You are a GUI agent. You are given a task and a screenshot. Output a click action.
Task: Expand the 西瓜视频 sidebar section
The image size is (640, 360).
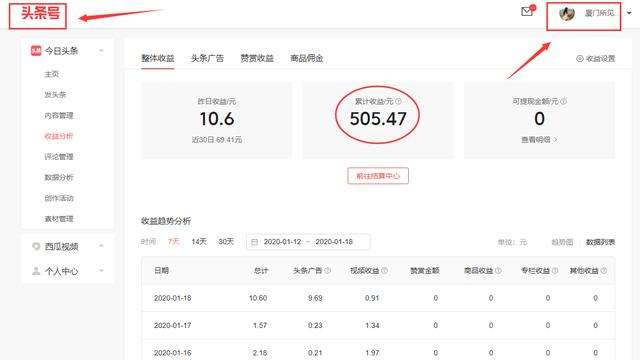101,246
